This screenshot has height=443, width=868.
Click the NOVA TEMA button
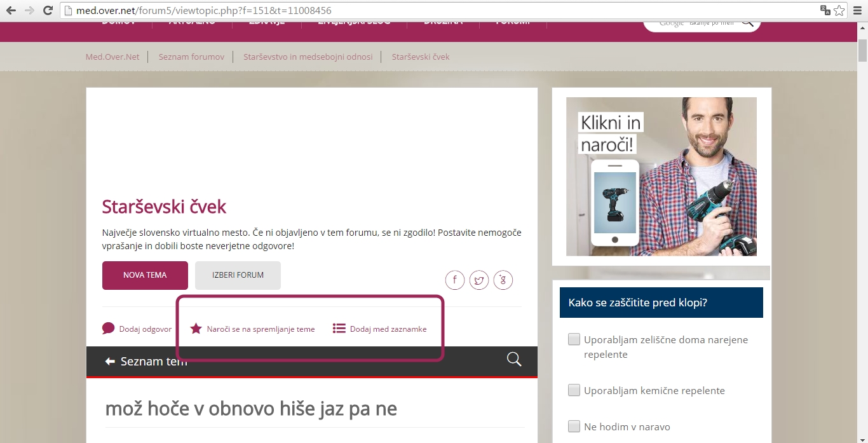(x=145, y=275)
